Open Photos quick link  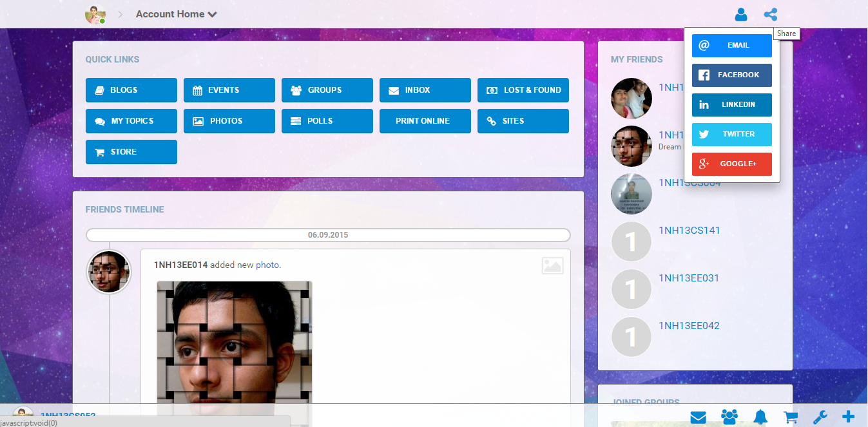229,121
